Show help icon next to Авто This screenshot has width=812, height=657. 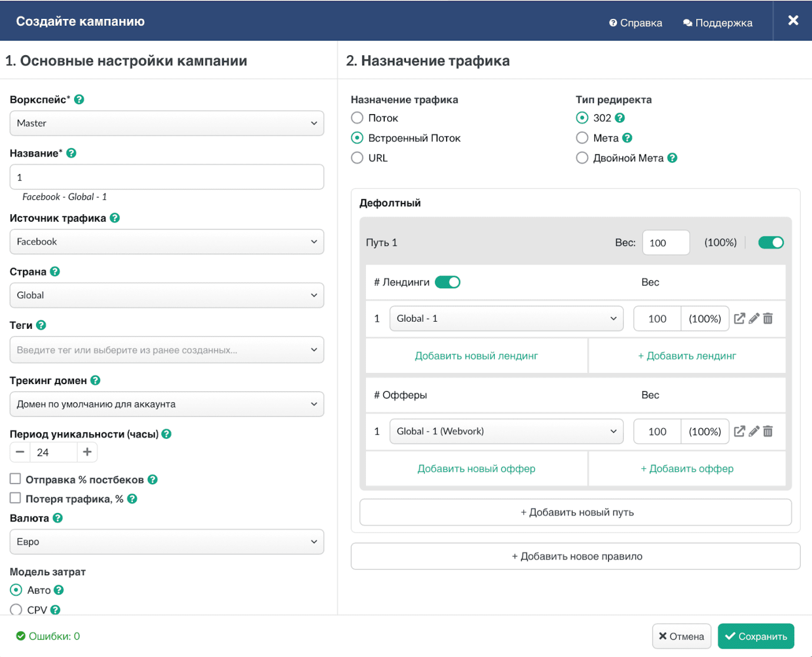[x=59, y=590]
